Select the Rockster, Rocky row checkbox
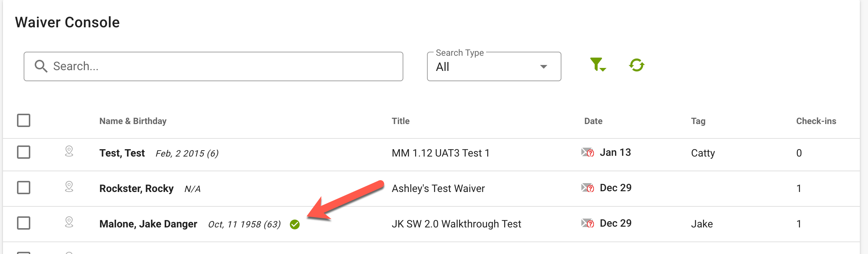 coord(24,188)
